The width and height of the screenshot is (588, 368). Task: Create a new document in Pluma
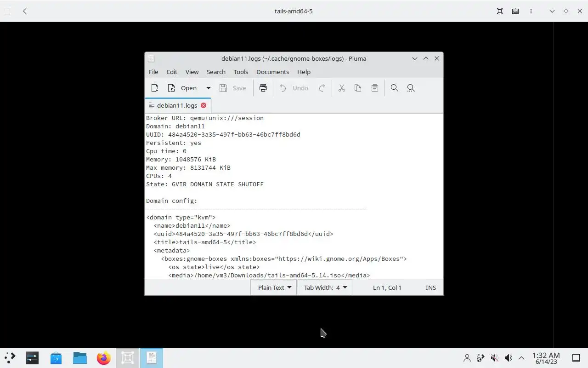pyautogui.click(x=155, y=88)
